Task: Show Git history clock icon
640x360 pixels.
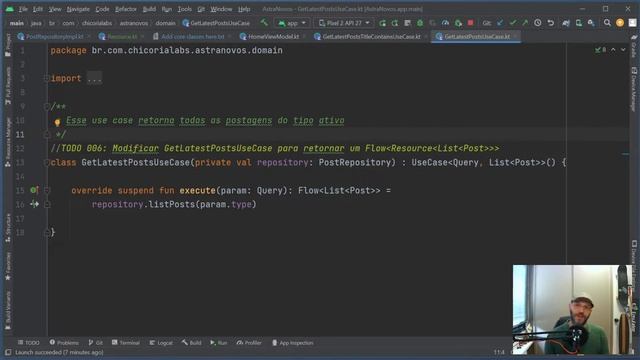Action: (x=538, y=23)
